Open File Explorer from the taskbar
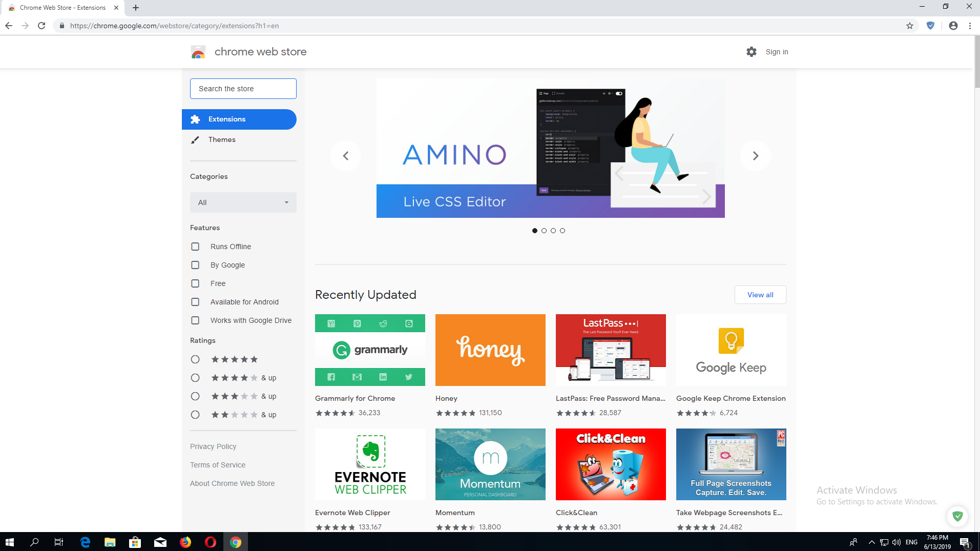 pyautogui.click(x=110, y=542)
